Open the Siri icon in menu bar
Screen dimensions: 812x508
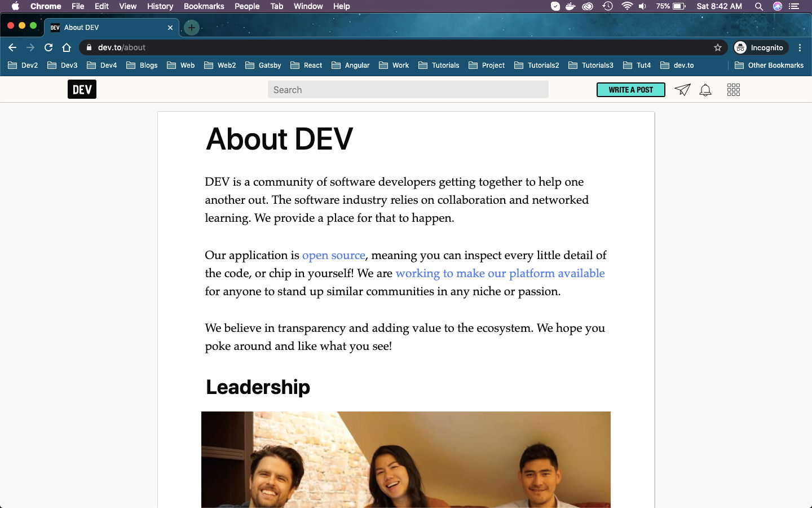point(778,6)
